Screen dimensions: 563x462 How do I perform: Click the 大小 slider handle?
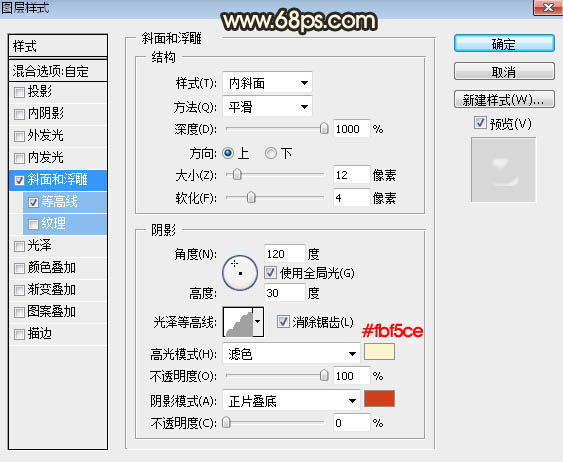click(237, 175)
